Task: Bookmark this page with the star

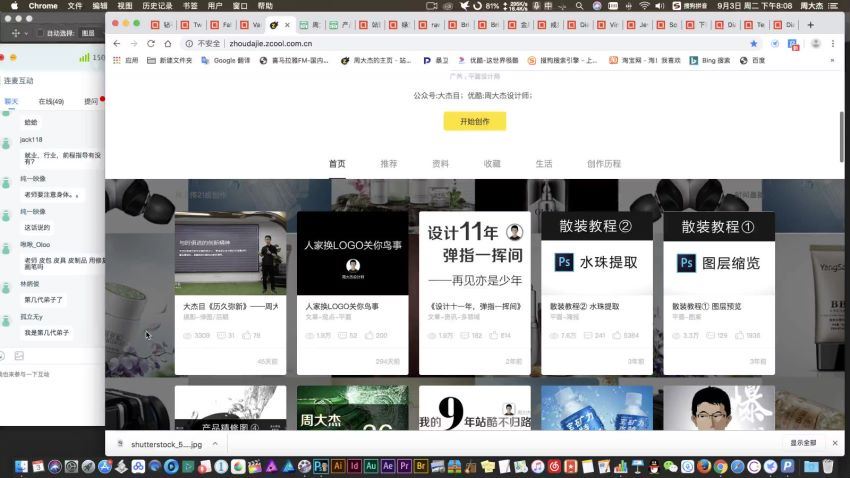Action: coord(754,43)
